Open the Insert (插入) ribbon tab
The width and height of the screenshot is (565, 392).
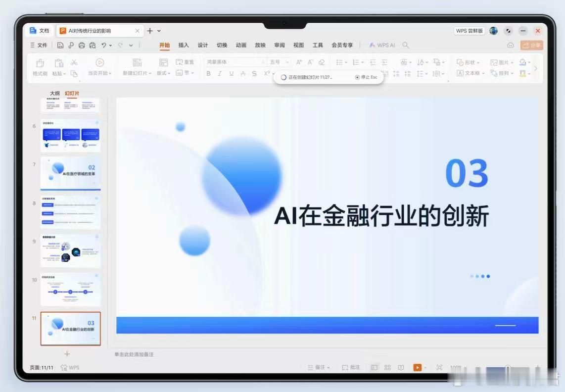coord(184,45)
